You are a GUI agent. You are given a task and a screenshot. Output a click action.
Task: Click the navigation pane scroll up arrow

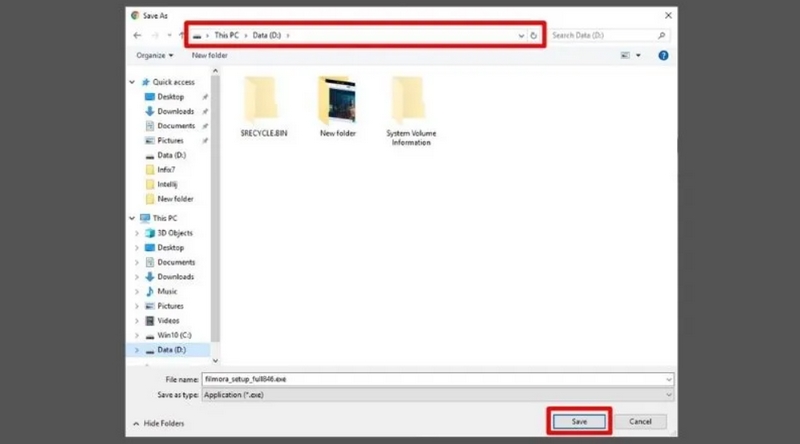click(x=215, y=71)
